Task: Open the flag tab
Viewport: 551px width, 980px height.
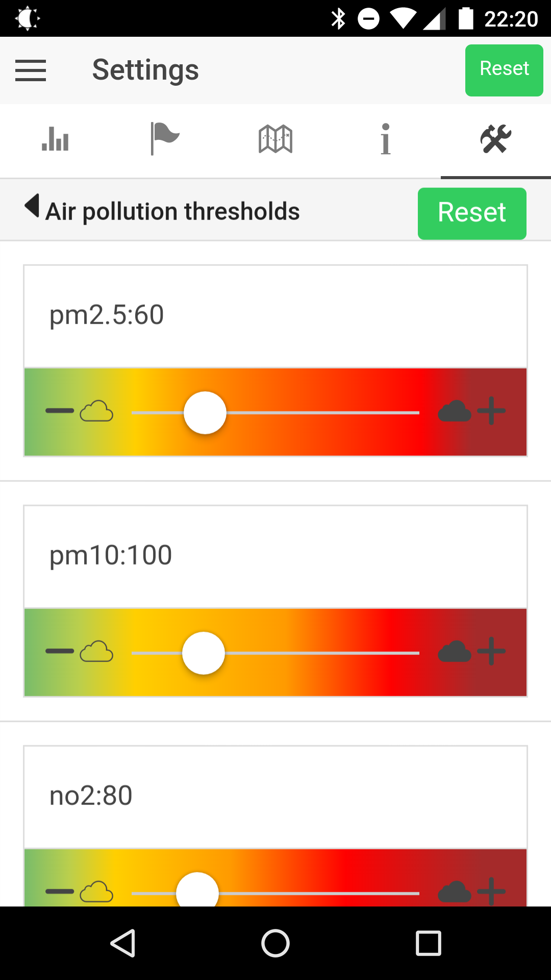Action: pyautogui.click(x=165, y=139)
